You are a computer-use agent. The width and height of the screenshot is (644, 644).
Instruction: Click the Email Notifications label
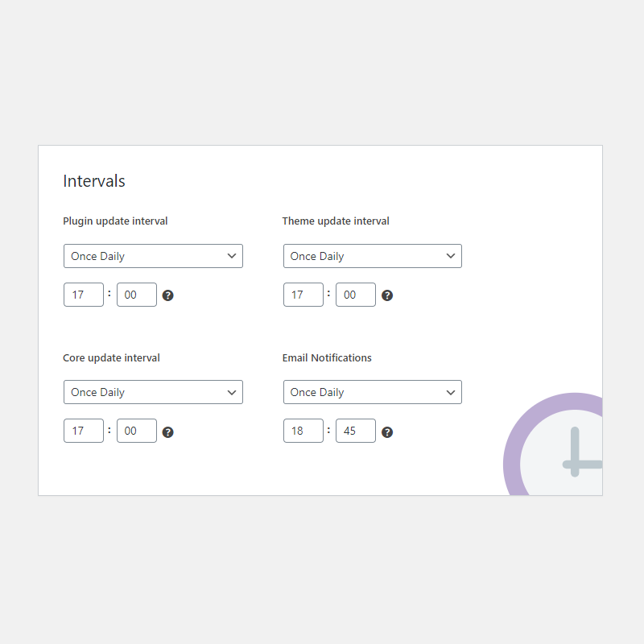(x=327, y=357)
